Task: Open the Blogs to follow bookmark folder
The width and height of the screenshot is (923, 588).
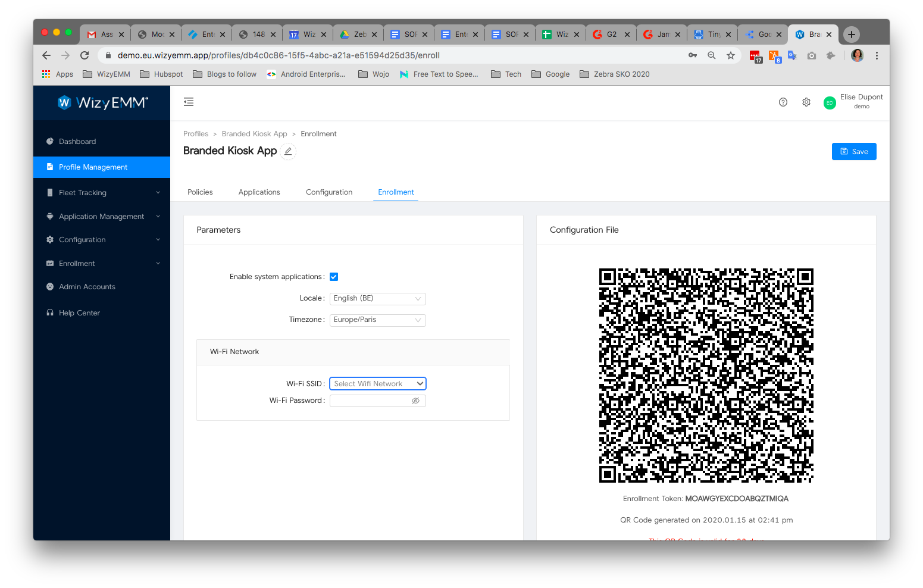Action: tap(224, 74)
